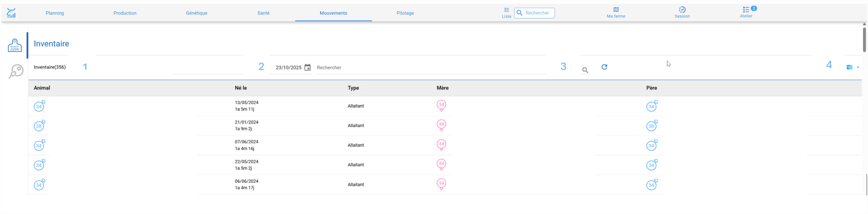Open the Session icon
This screenshot has width=868, height=214.
tap(682, 12)
